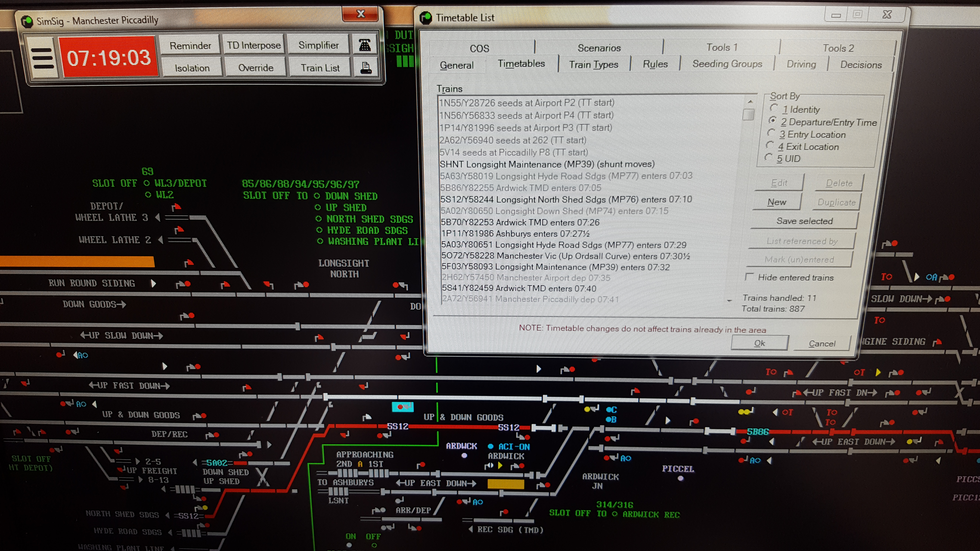The width and height of the screenshot is (980, 551).
Task: Click the Save selected button
Action: [x=804, y=221]
